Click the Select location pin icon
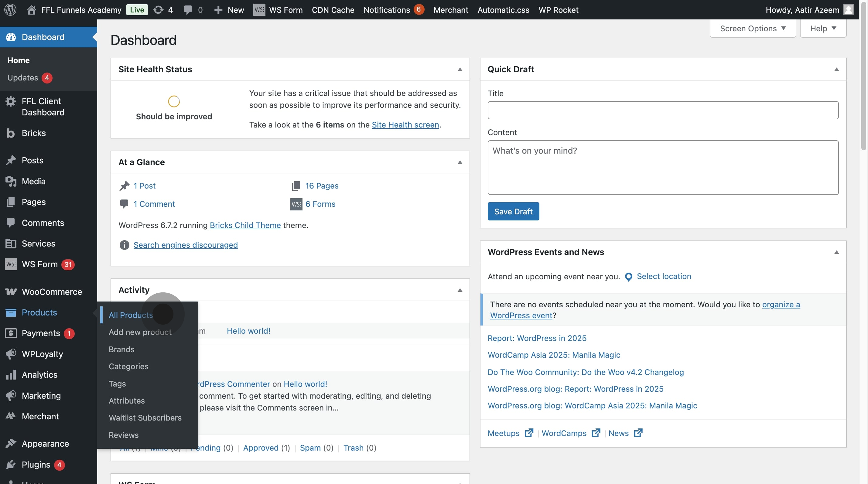 (628, 277)
